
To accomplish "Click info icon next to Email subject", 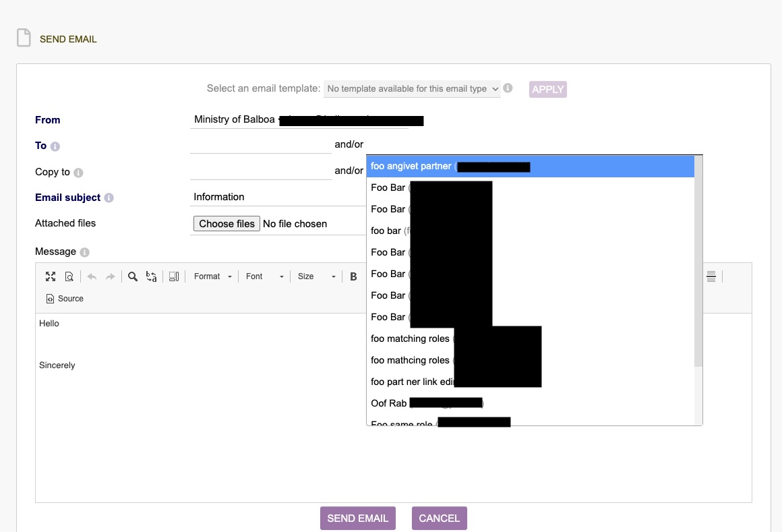I will [109, 198].
